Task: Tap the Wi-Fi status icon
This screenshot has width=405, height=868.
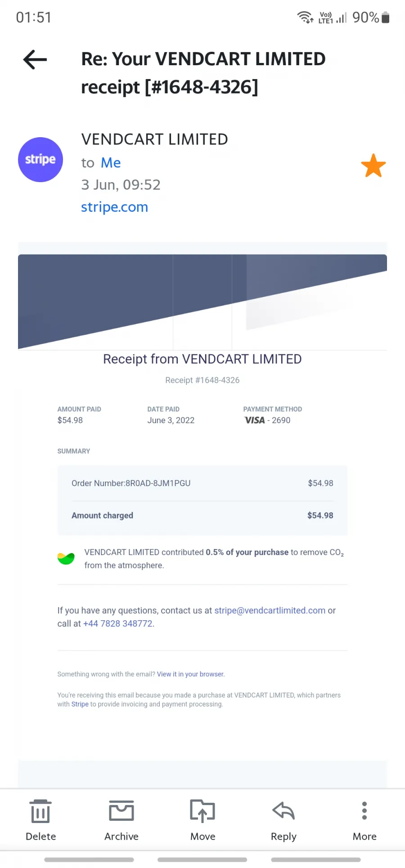Action: 305,18
